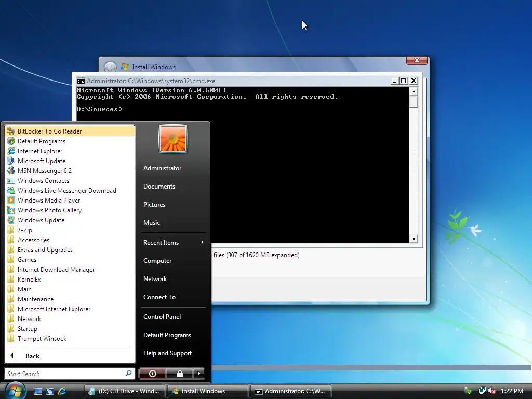Expand the Recent Items submenu
The height and width of the screenshot is (399, 532).
pos(172,242)
